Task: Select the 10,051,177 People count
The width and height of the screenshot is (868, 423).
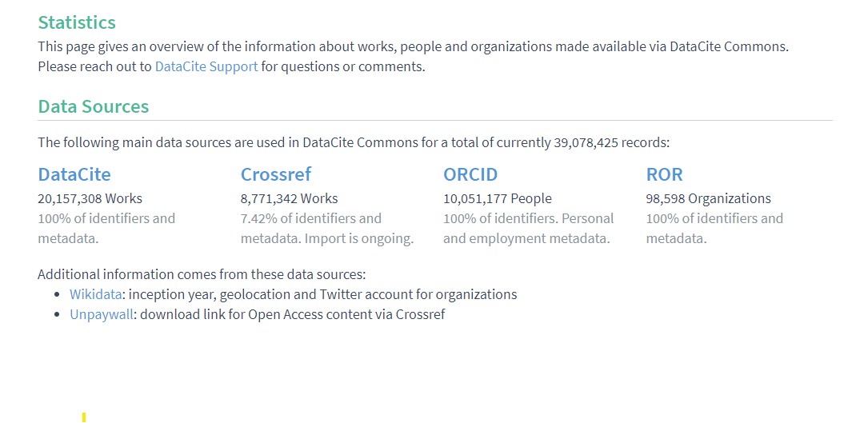Action: (x=497, y=198)
